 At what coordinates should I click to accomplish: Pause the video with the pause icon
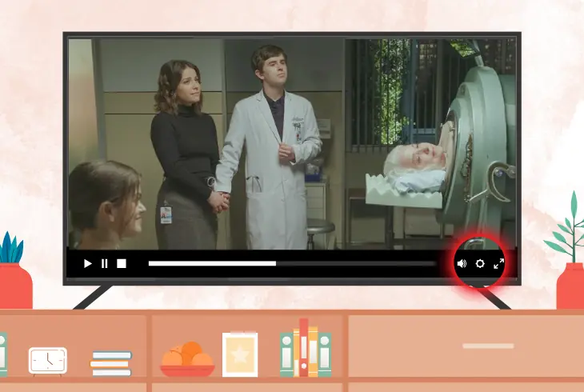coord(104,263)
